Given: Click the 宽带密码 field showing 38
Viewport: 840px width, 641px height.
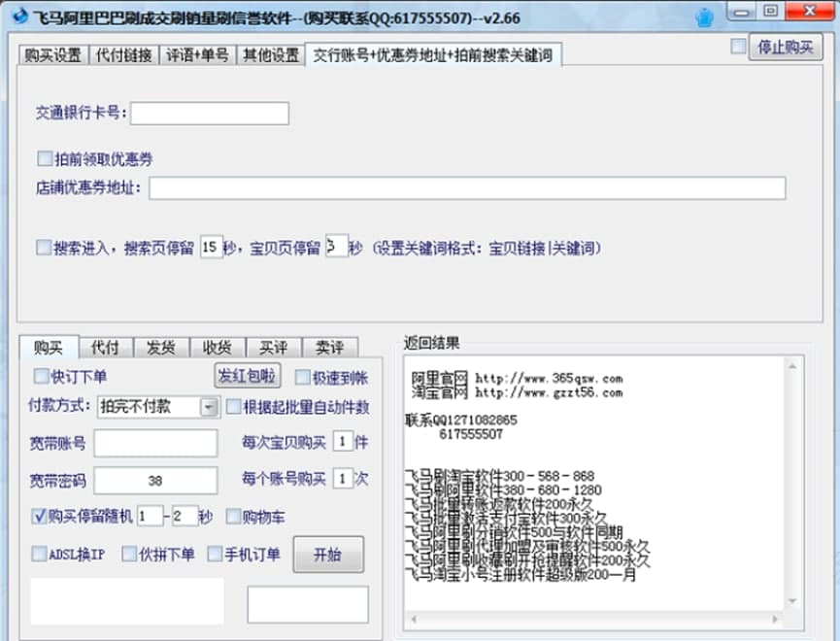Looking at the screenshot, I should tap(156, 480).
